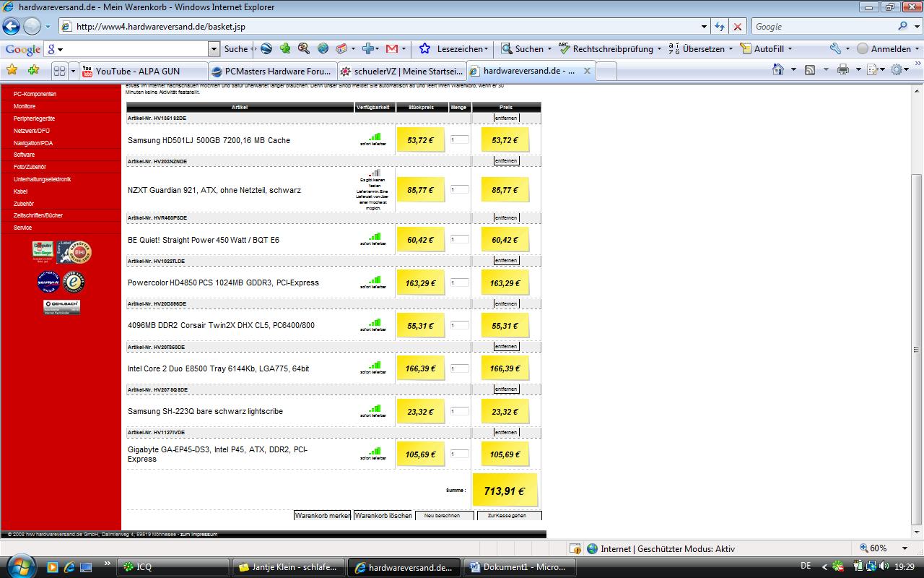The image size is (924, 578).
Task: Click the Gmail icon in the Google Toolbar
Action: coord(392,49)
